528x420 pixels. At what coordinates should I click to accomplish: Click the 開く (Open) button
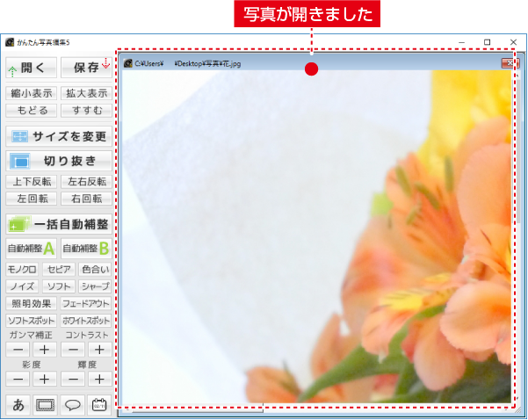[32, 67]
